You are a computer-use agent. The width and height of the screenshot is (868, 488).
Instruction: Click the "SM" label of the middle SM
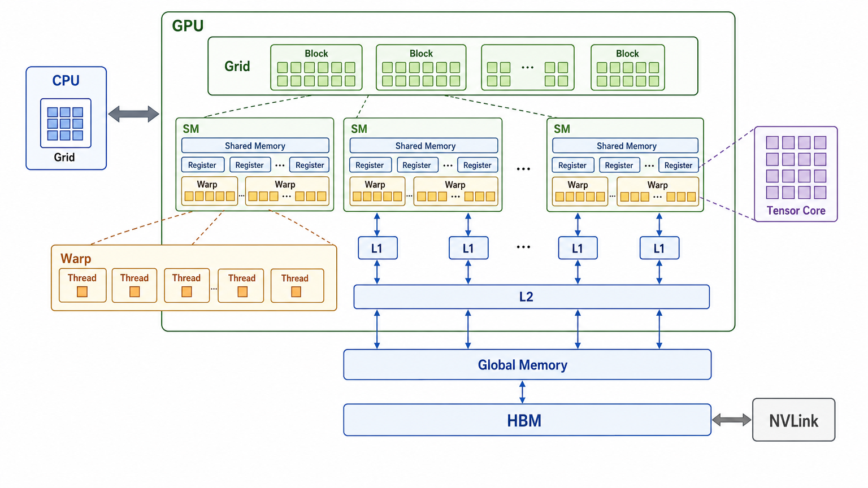click(x=359, y=129)
